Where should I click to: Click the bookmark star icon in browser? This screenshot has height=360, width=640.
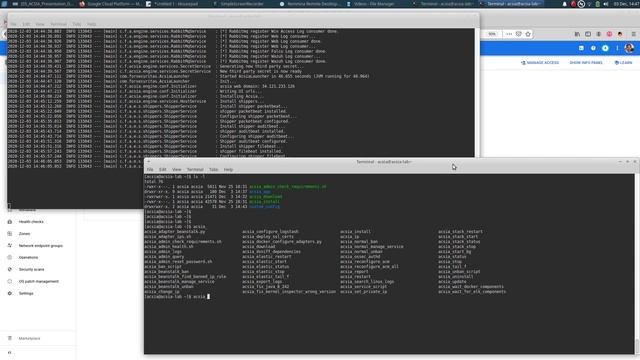click(528, 34)
